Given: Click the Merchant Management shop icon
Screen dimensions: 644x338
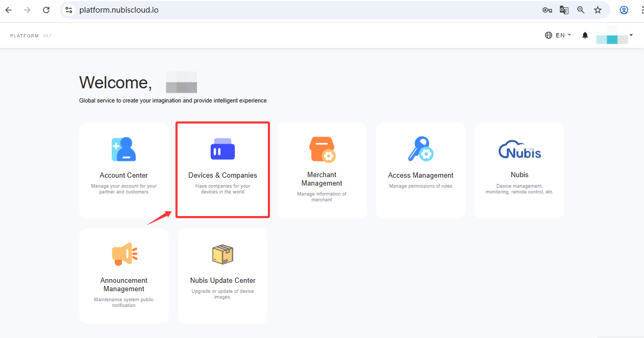Looking at the screenshot, I should [x=322, y=149].
